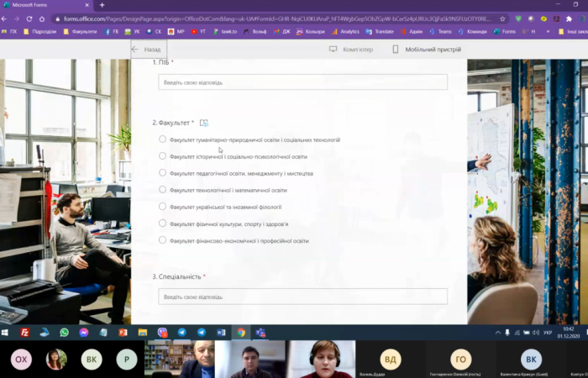Select Факультет педагогічної освіти, менеджменту і мистецтва

click(162, 173)
